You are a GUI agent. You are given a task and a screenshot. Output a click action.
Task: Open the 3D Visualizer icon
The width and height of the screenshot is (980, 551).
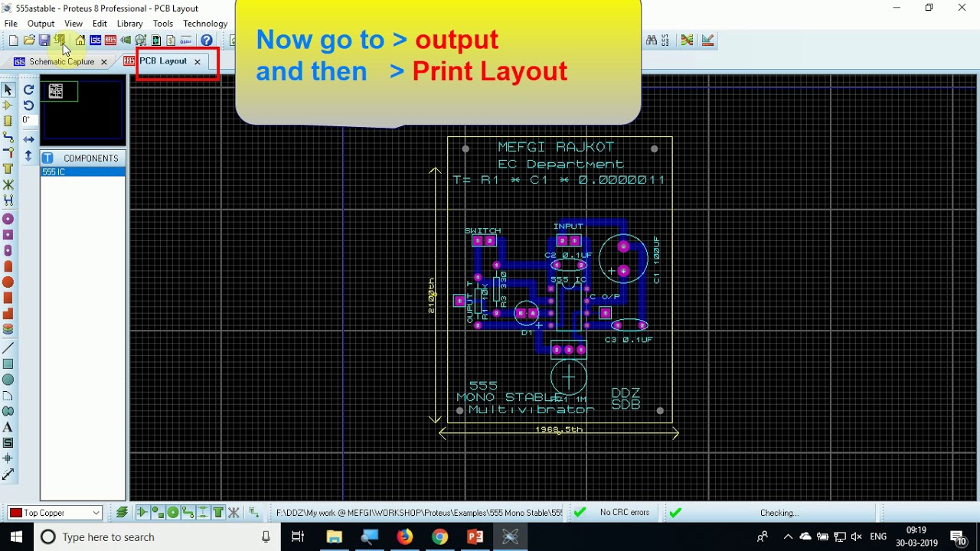tap(126, 41)
